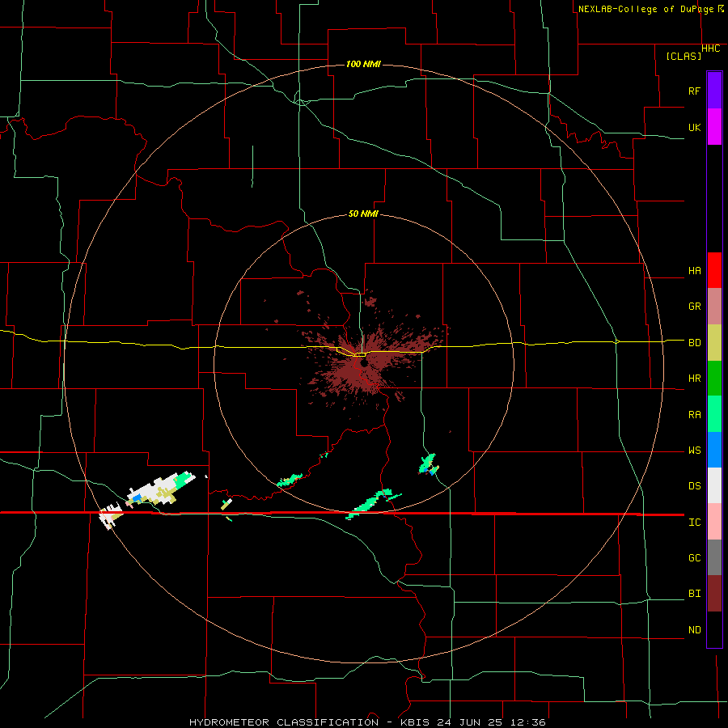Click the blue WS legend swatch
Screen dimensions: 728x728
(714, 450)
